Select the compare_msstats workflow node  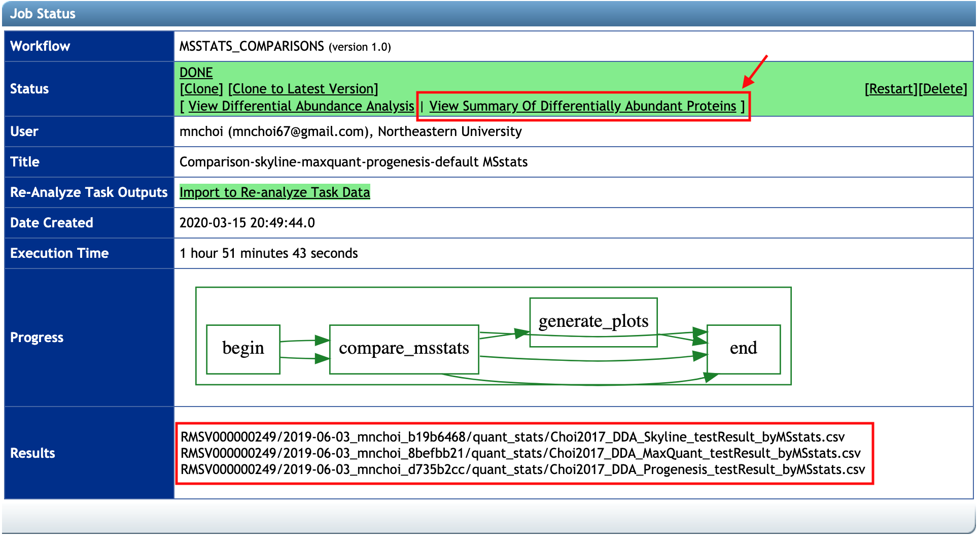click(x=404, y=349)
